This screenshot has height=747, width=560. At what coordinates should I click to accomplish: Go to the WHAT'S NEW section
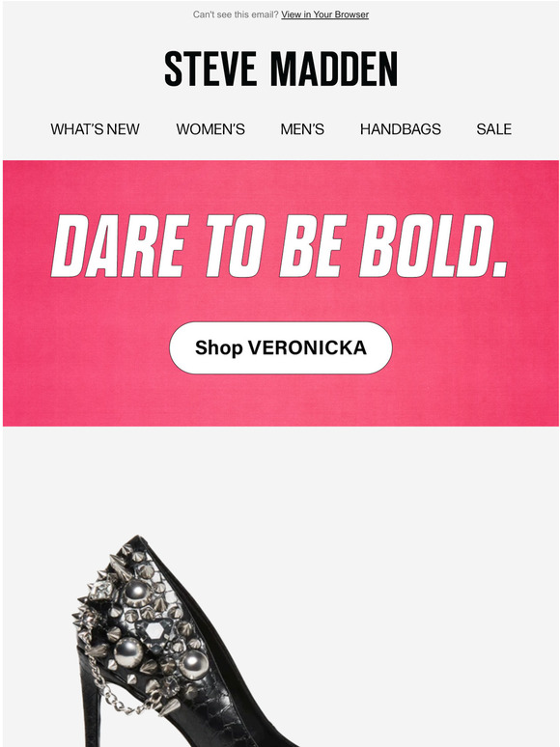click(x=95, y=129)
